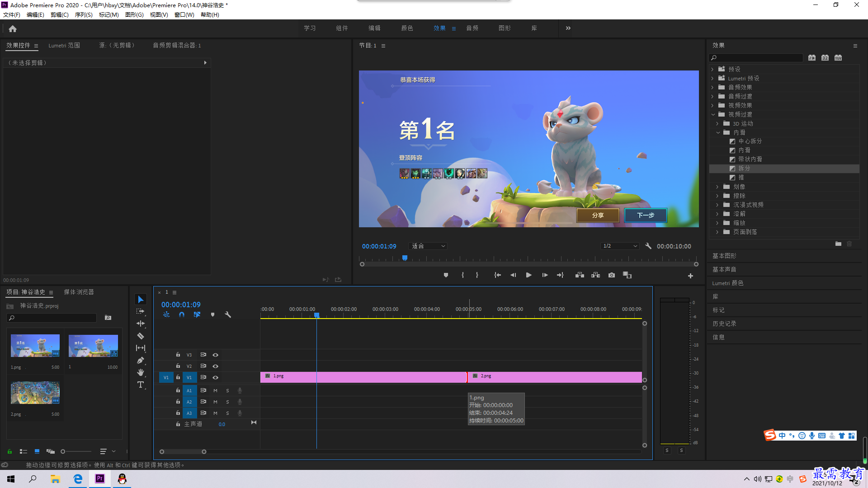The height and width of the screenshot is (488, 868).
Task: Switch to 音频 workspace tab
Action: coord(472,28)
